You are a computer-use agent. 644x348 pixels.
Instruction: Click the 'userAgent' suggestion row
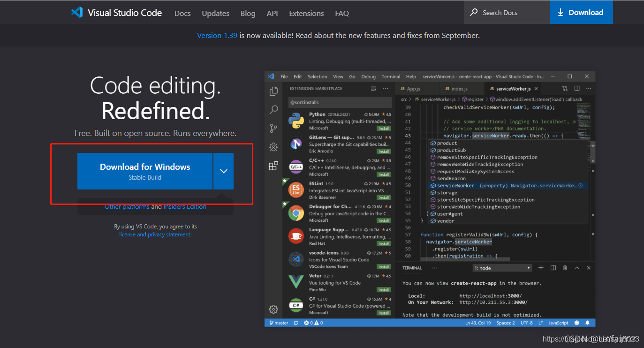click(x=507, y=214)
